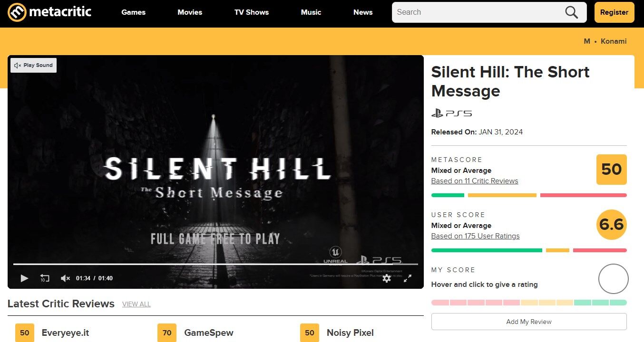Click the Noisy Pixel score 50 badge
This screenshot has height=342, width=644.
pyautogui.click(x=310, y=333)
